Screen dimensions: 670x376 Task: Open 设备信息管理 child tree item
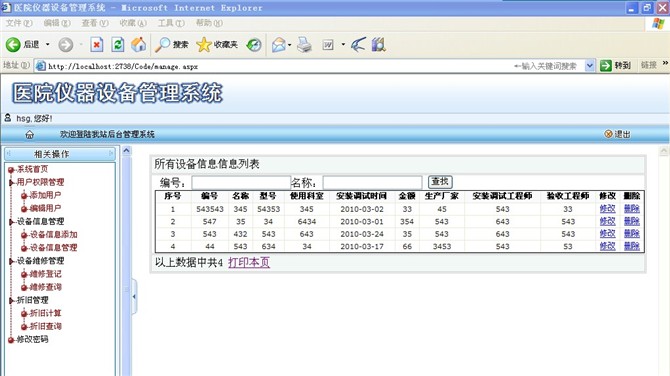click(53, 248)
